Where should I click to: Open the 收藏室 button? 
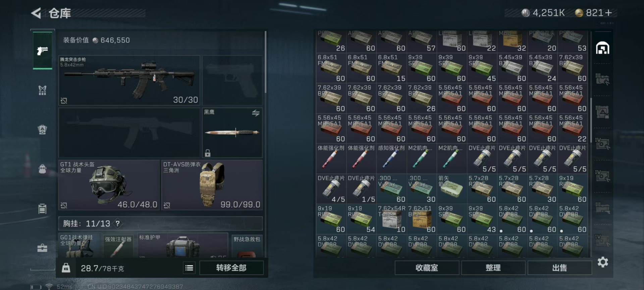tap(427, 268)
